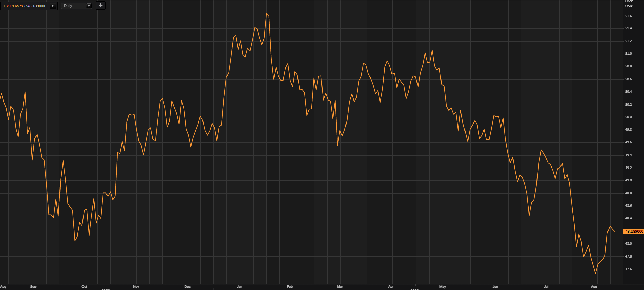Click the closing value 48.189000 in legend
The image size is (644, 290).
pyautogui.click(x=36, y=6)
